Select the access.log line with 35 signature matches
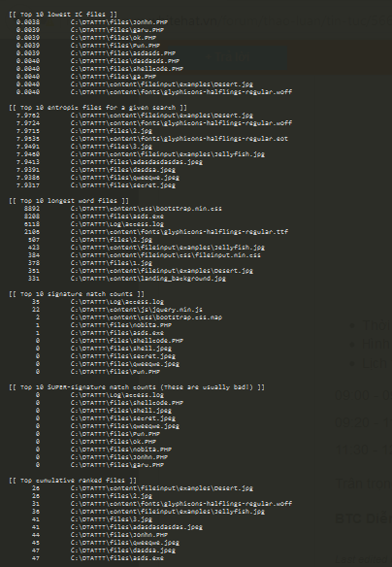The width and height of the screenshot is (392, 567). [98, 302]
